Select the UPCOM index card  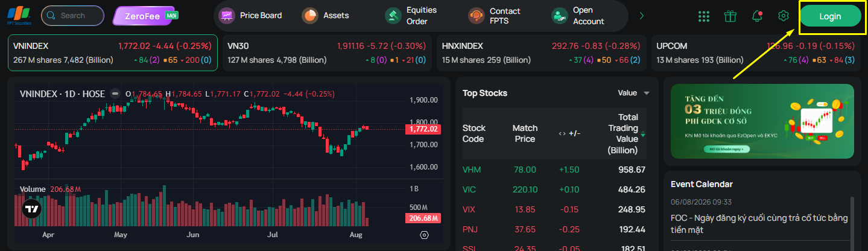coord(755,53)
